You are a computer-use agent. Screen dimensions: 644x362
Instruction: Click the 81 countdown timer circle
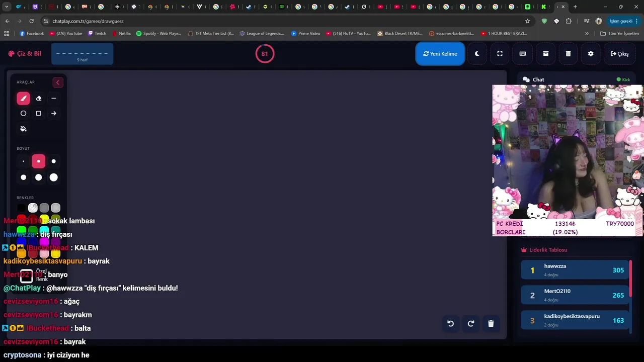point(265,54)
